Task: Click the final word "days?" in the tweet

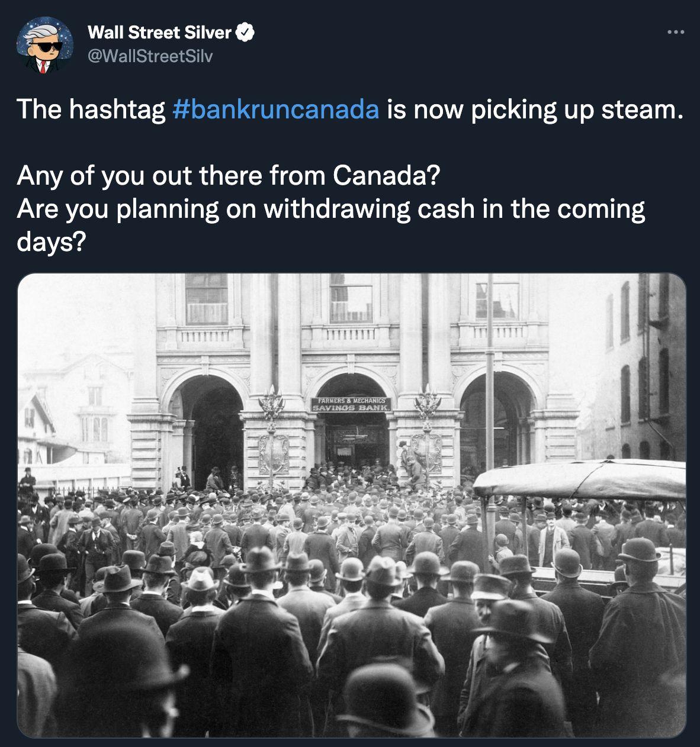Action: tap(52, 242)
